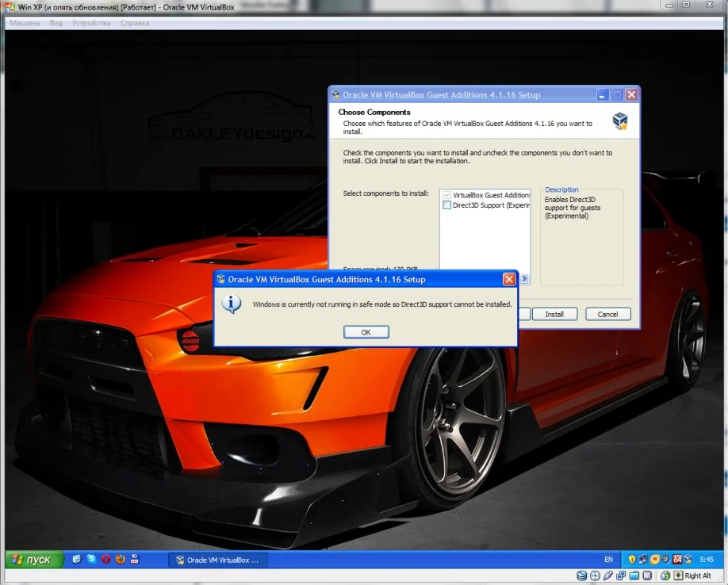Open the Вид menu
This screenshot has height=585, width=728.
56,23
